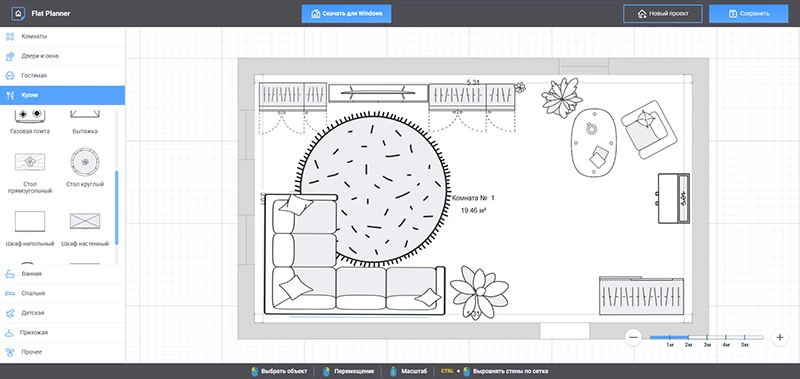
Task: Click the top 5.31 dimension label
Action: (x=473, y=82)
